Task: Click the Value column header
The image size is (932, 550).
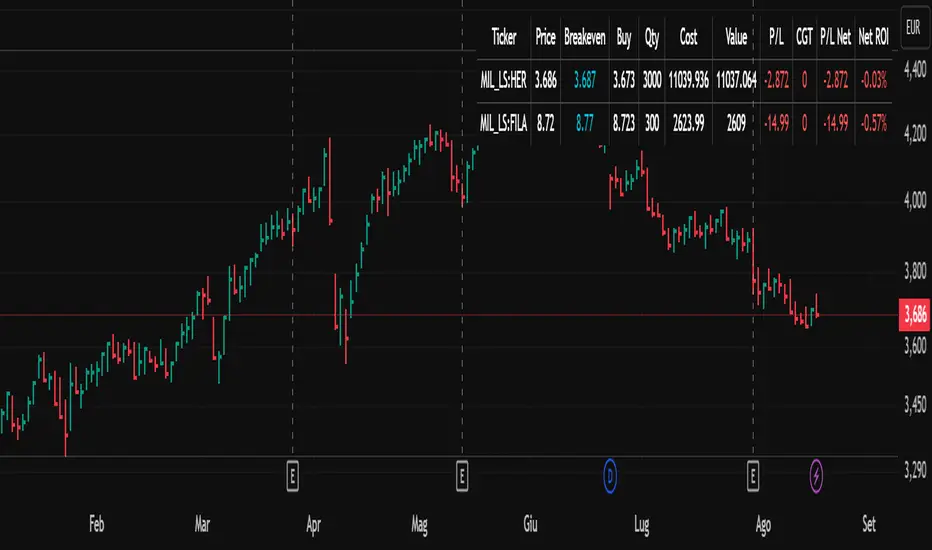Action: 736,37
